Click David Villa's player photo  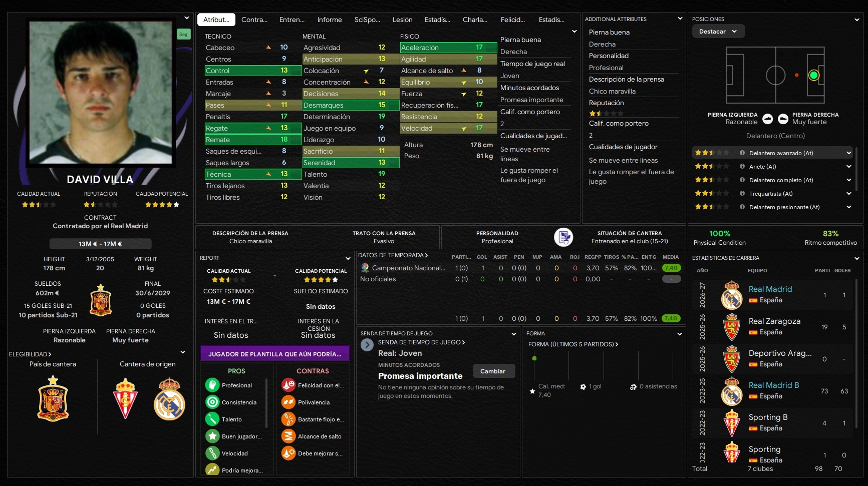pyautogui.click(x=100, y=93)
